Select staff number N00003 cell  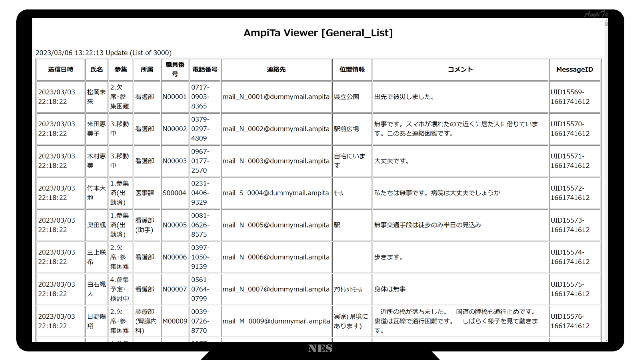[175, 161]
